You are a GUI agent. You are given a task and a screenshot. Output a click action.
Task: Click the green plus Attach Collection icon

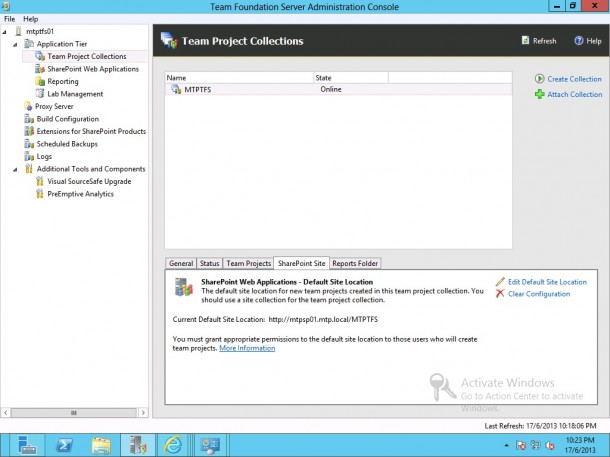(540, 94)
